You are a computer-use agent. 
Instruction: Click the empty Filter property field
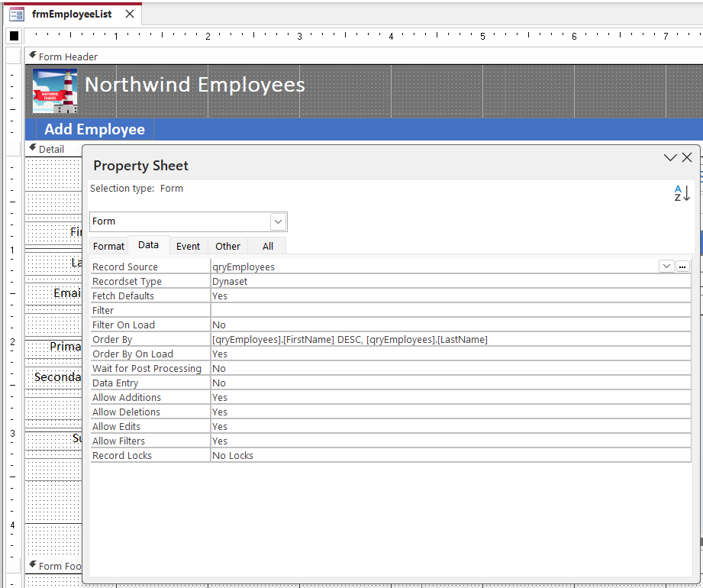(450, 310)
